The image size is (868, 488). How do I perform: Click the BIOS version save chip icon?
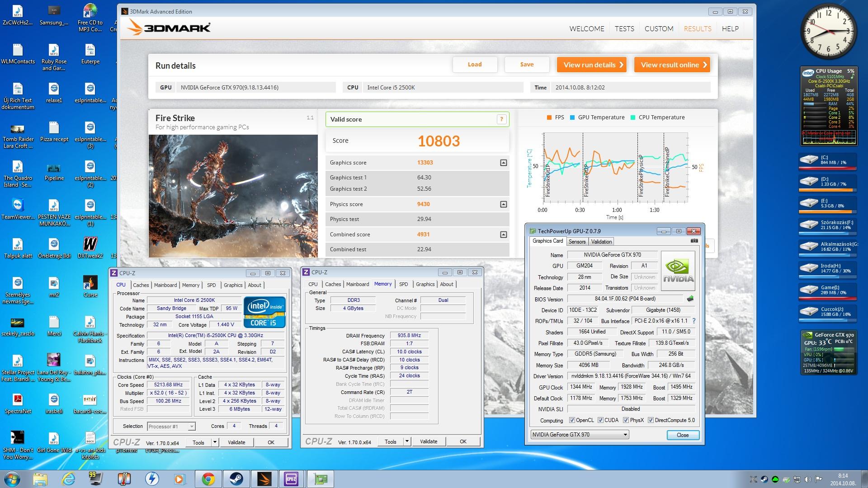click(x=690, y=299)
